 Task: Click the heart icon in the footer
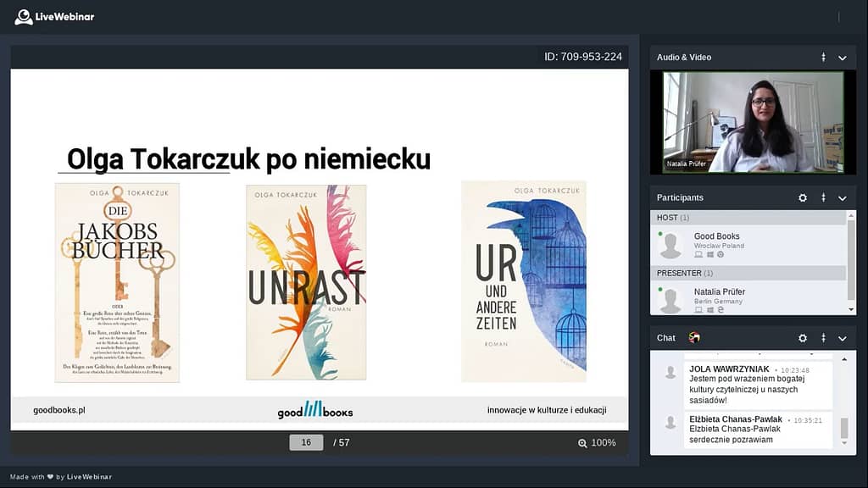50,477
